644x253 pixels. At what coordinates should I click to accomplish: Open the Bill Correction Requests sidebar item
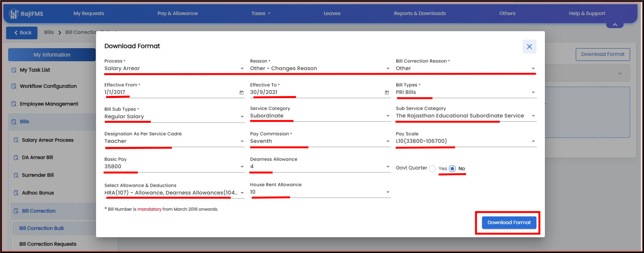point(48,244)
